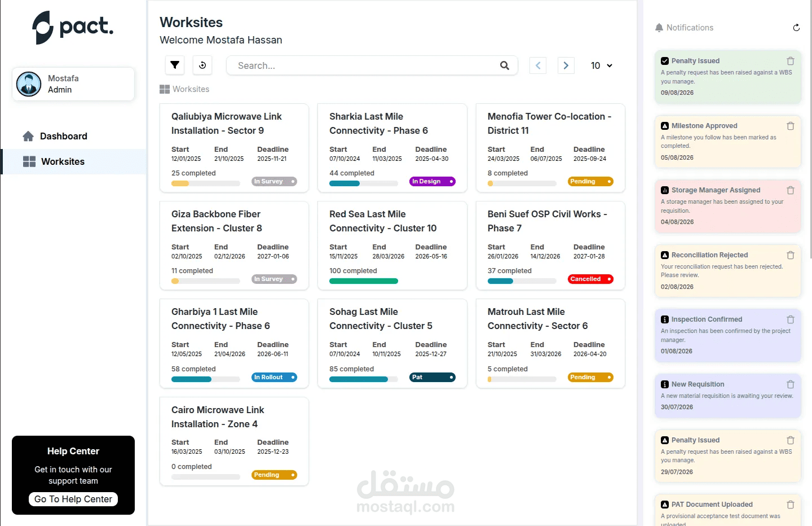The width and height of the screenshot is (812, 526).
Task: Click Cancelled status badge on Beni Suef
Action: [590, 279]
